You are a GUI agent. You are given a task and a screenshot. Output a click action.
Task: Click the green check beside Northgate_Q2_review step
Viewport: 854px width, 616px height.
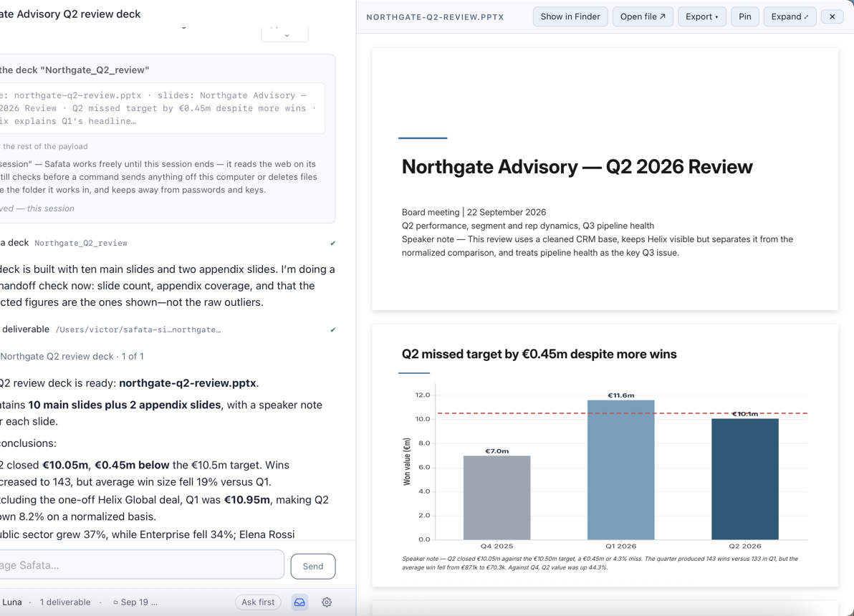332,243
